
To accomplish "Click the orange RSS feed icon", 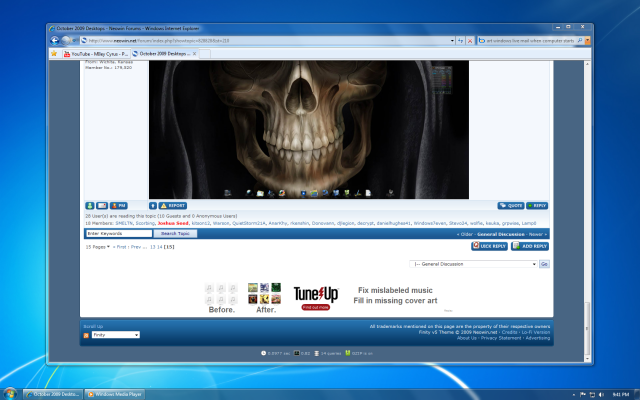I will coord(86,336).
